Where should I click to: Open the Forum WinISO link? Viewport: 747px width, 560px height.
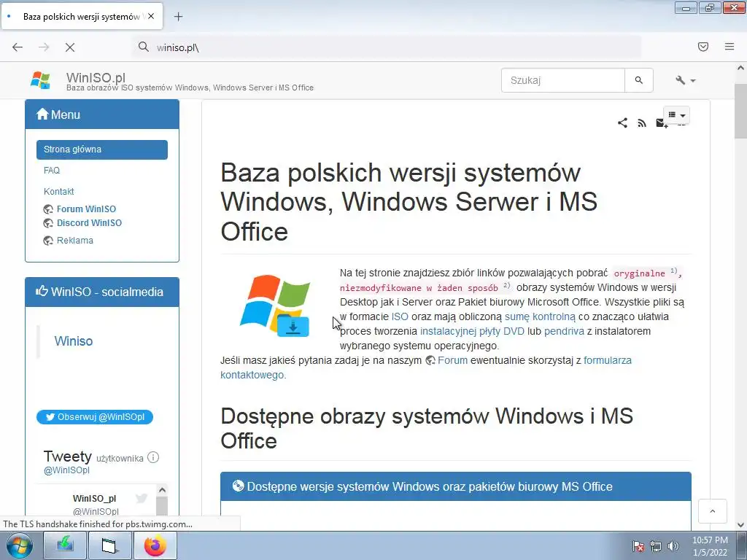click(x=86, y=209)
